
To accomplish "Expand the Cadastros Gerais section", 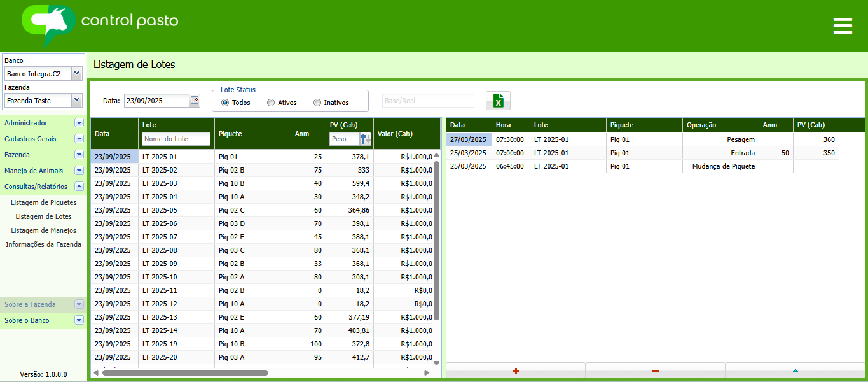I will coord(79,139).
